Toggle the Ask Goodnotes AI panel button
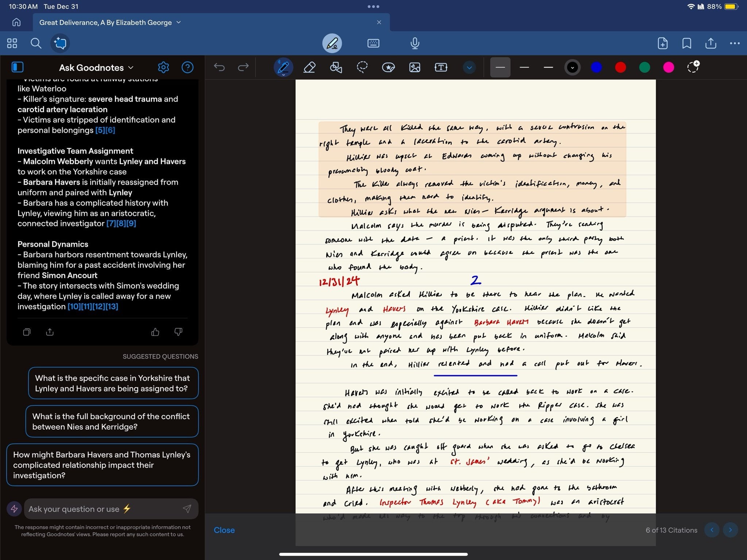Image resolution: width=747 pixels, height=560 pixels. click(60, 43)
